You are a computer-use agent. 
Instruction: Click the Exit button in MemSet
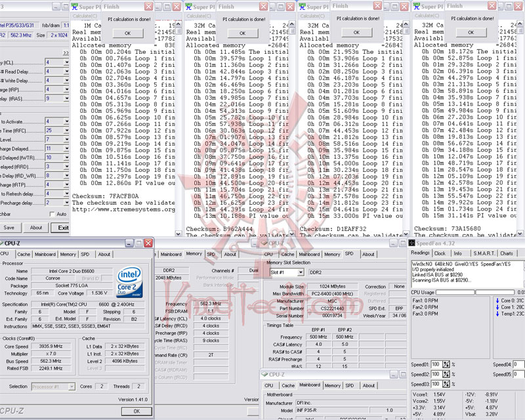point(60,228)
